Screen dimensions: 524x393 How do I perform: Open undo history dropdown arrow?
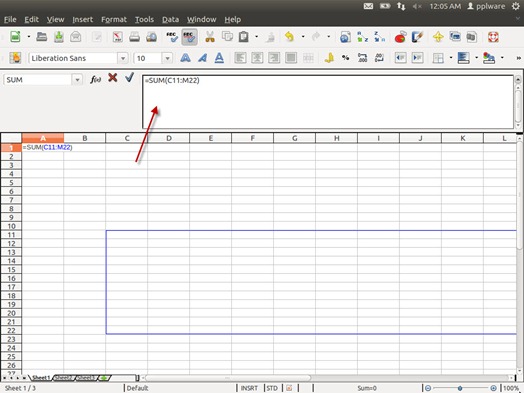pyautogui.click(x=303, y=36)
